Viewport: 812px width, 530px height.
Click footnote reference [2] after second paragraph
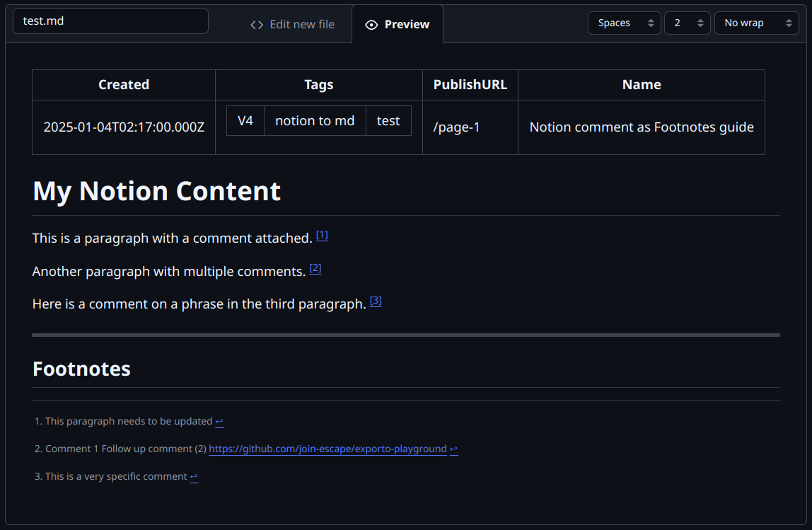click(x=315, y=267)
